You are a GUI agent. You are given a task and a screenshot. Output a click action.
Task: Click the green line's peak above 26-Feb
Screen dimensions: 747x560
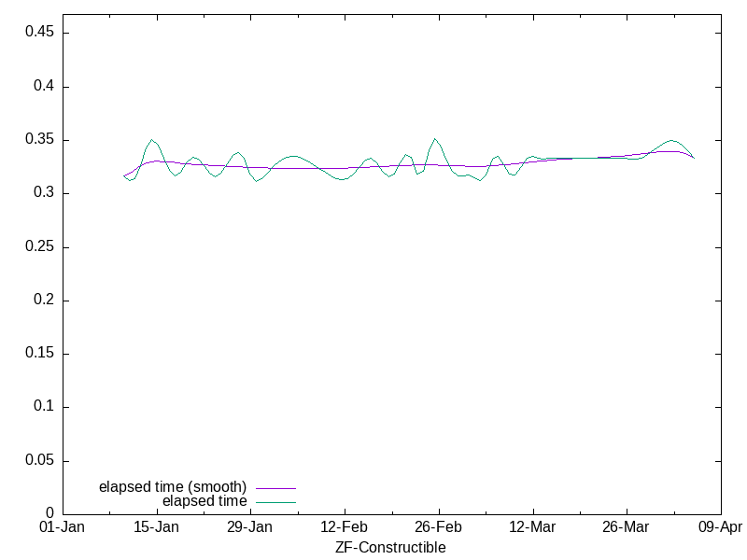pos(434,139)
